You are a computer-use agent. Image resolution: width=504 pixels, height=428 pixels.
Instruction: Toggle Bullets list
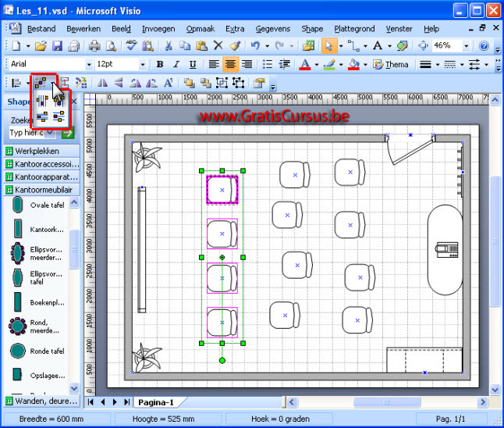(x=268, y=64)
